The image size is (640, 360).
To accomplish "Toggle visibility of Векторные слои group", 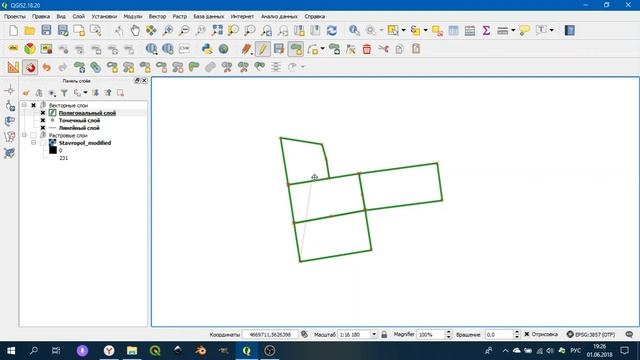I will (33, 105).
